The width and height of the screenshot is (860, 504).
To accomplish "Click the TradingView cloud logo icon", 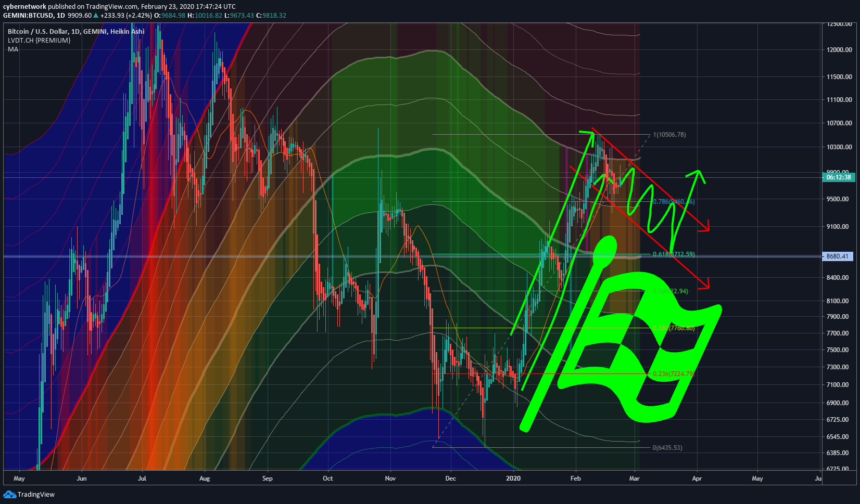I will tap(9, 494).
